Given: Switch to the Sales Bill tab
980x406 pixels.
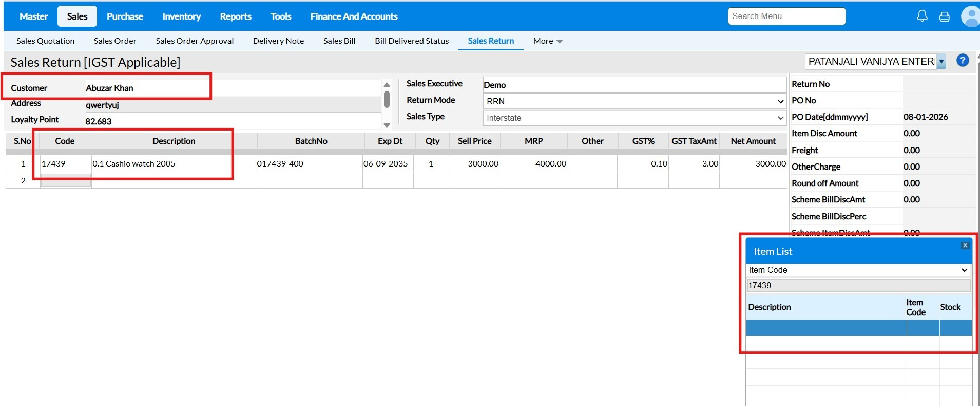Looking at the screenshot, I should (339, 41).
